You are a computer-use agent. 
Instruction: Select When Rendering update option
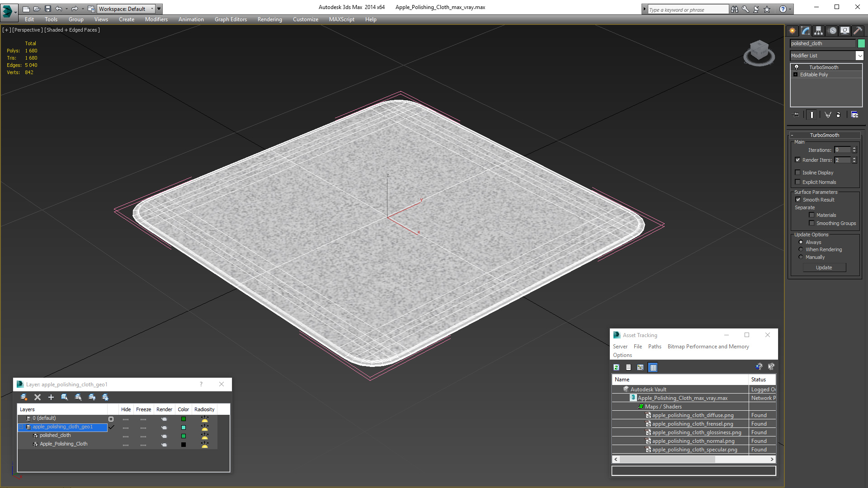pos(801,249)
